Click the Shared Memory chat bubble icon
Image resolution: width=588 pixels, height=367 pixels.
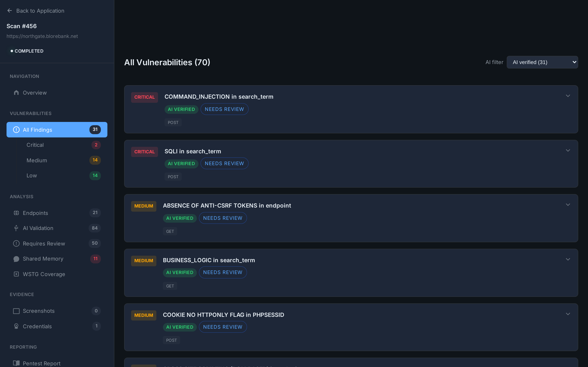[x=16, y=259]
